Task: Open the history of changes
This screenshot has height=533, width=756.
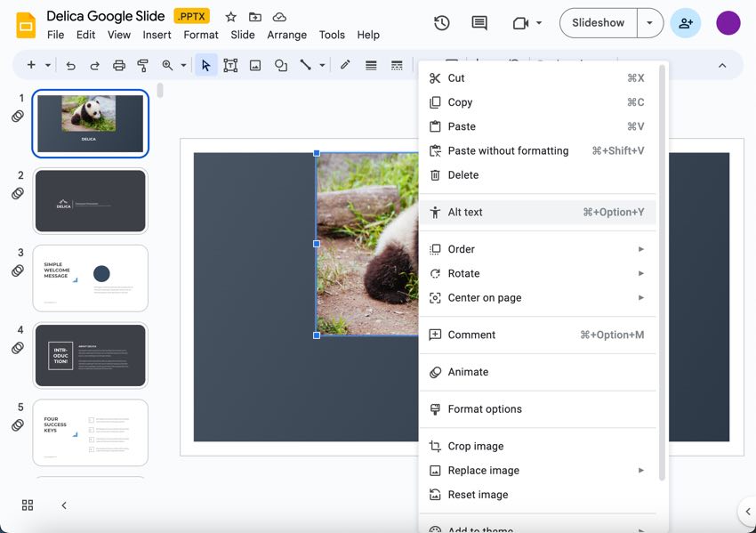Action: (x=441, y=23)
